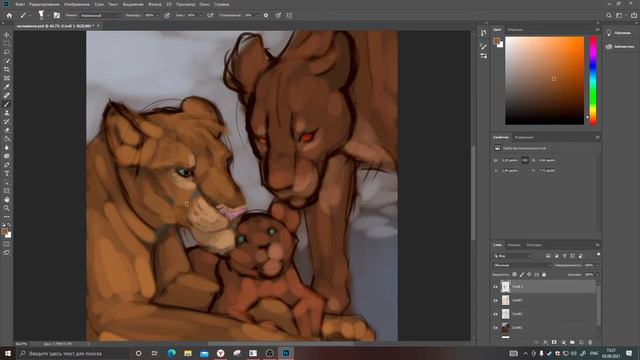This screenshot has height=360, width=640.
Task: Select the Rectangular Marquee tool
Action: [x=7, y=43]
